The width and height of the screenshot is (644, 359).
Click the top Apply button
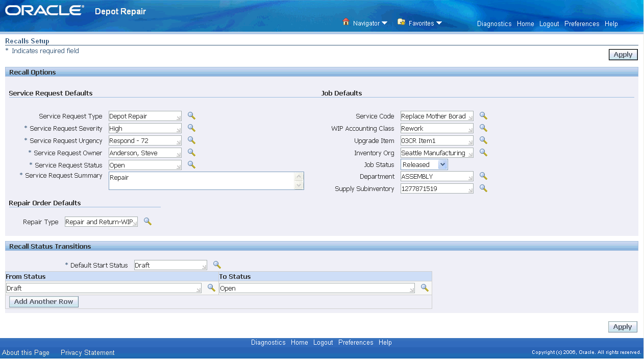(x=623, y=55)
